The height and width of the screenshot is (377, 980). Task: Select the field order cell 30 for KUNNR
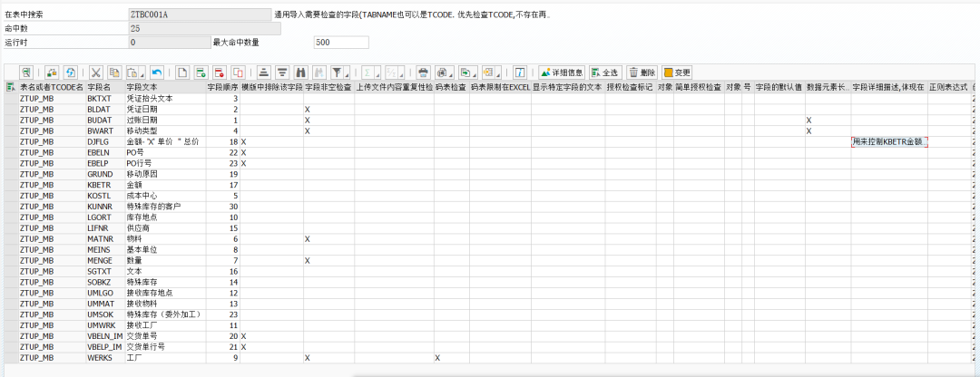[x=222, y=207]
